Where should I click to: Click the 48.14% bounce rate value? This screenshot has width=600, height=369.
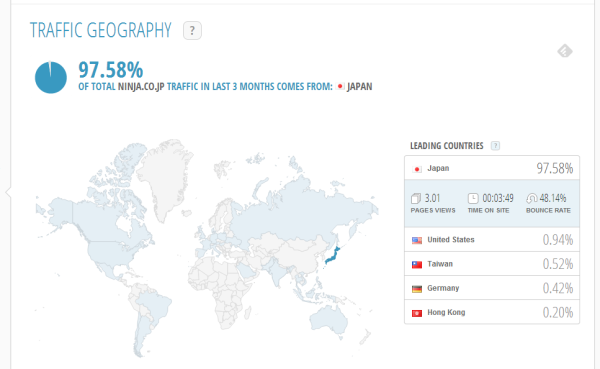pos(553,198)
